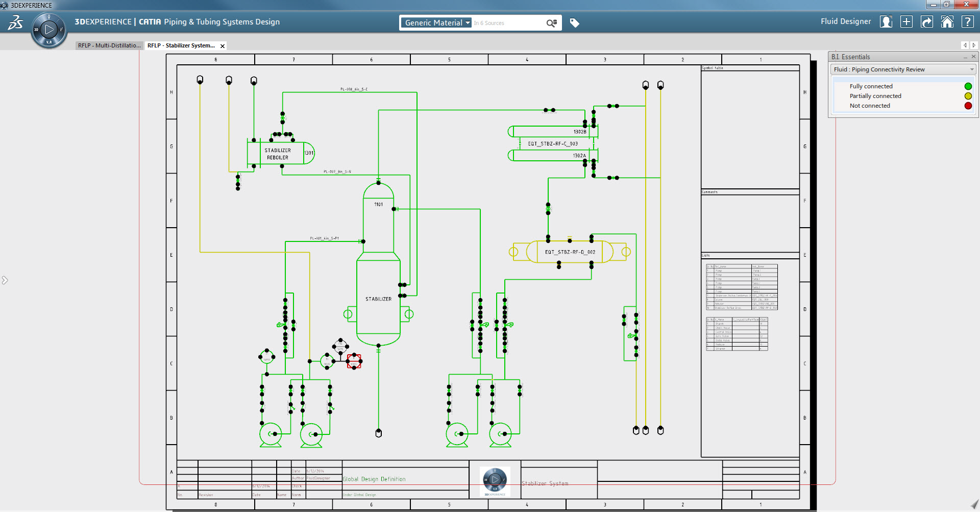Go to Home via house icon
This screenshot has width=980, height=512.
pos(947,22)
